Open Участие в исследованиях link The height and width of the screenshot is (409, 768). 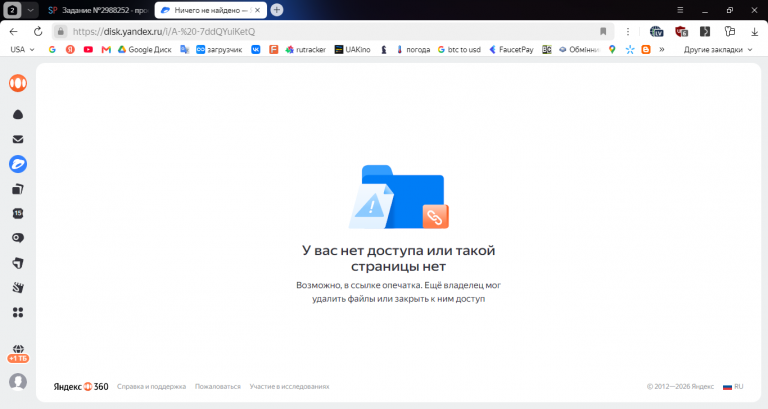tap(289, 386)
